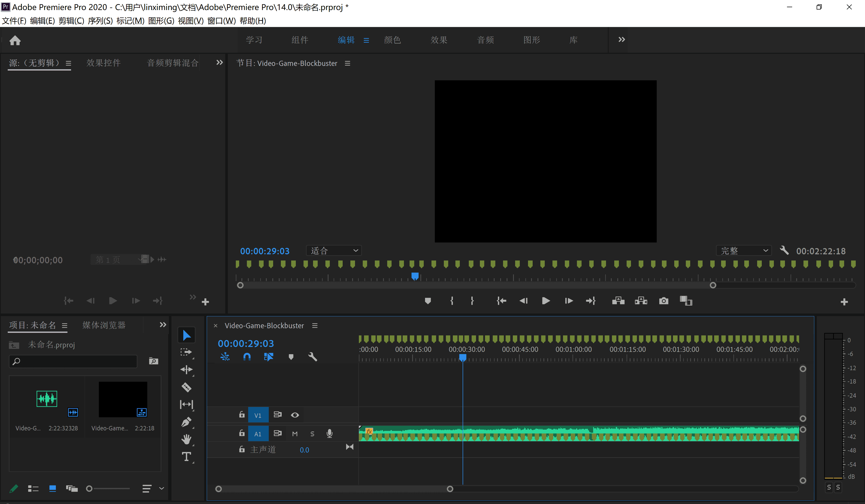865x504 pixels.
Task: Open project panel menu
Action: tap(64, 325)
